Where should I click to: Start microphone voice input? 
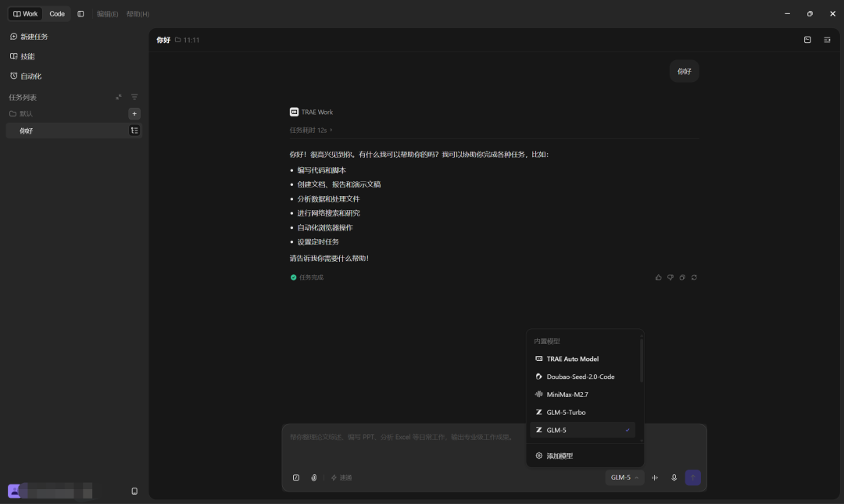[674, 477]
